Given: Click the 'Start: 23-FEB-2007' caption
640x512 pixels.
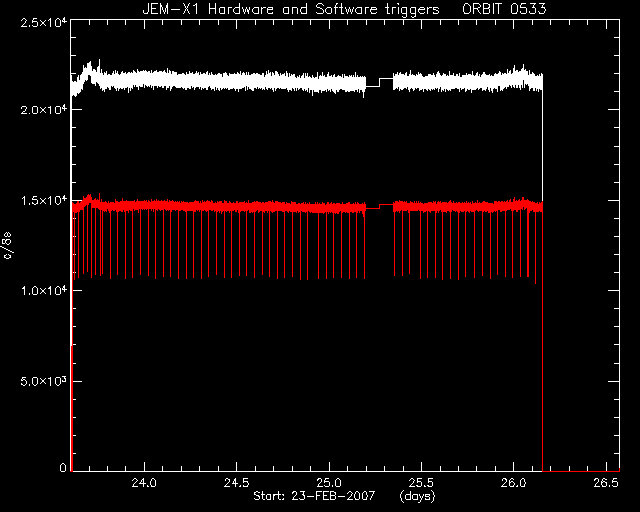Looking at the screenshot, I should 314,496.
